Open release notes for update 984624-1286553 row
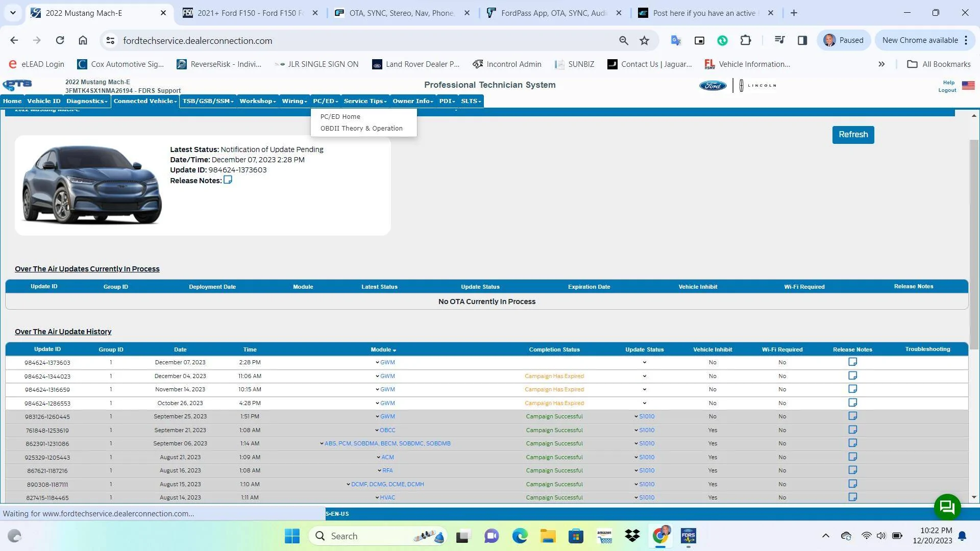This screenshot has width=980, height=551. [x=852, y=403]
